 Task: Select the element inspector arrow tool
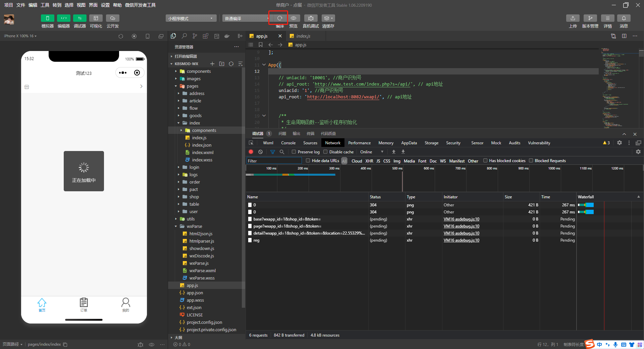251,143
